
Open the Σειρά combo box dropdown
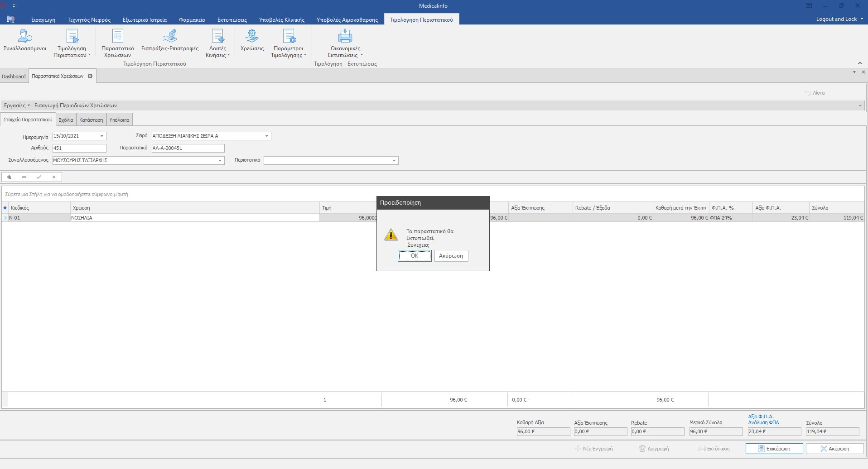pyautogui.click(x=267, y=136)
